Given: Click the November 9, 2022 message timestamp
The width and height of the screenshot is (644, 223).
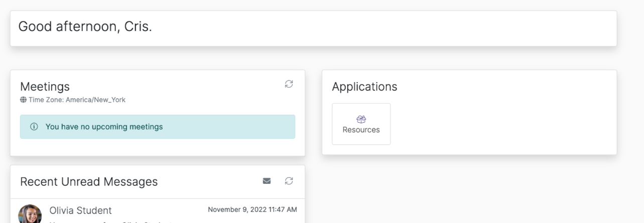Looking at the screenshot, I should click(x=252, y=209).
